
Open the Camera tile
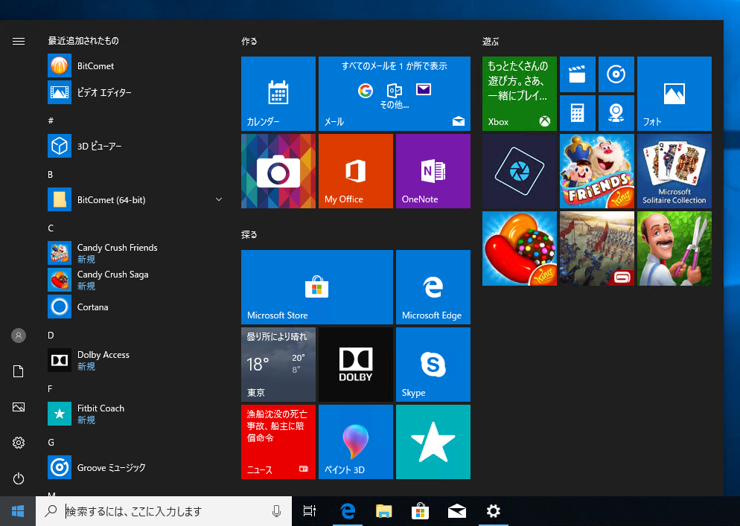278,171
